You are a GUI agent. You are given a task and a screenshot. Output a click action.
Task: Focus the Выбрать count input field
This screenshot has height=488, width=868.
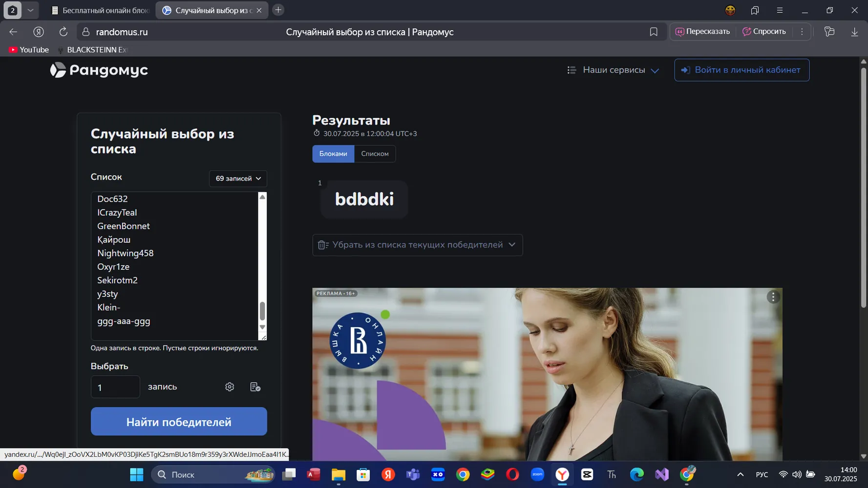tap(115, 387)
